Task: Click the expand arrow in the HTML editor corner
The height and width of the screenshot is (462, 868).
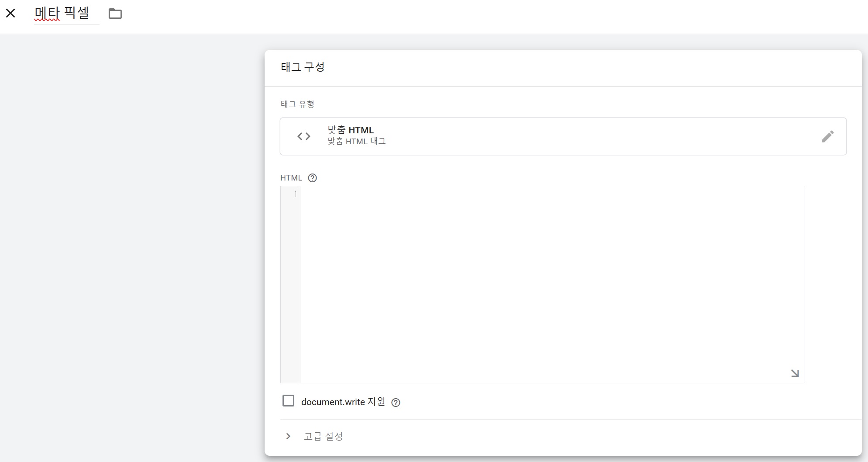Action: 795,373
